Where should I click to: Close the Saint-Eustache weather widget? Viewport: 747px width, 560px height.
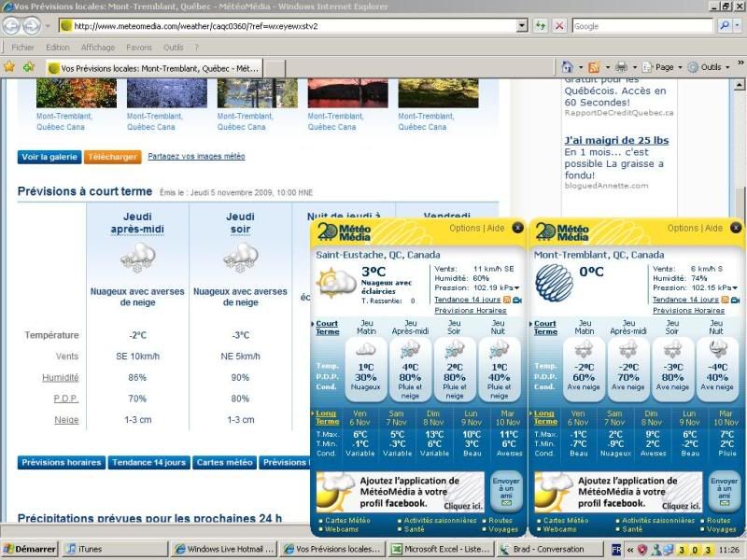(518, 228)
